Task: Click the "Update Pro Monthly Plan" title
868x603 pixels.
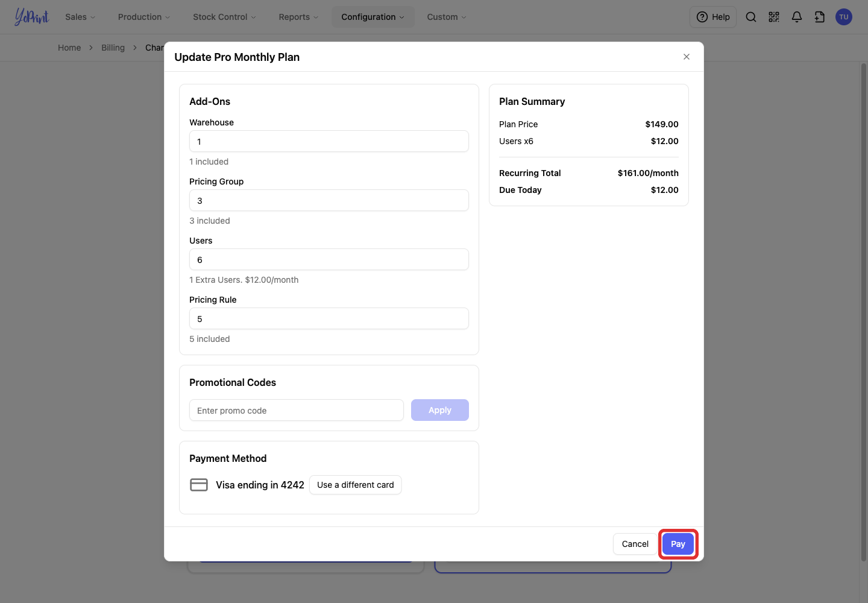Action: pyautogui.click(x=237, y=57)
